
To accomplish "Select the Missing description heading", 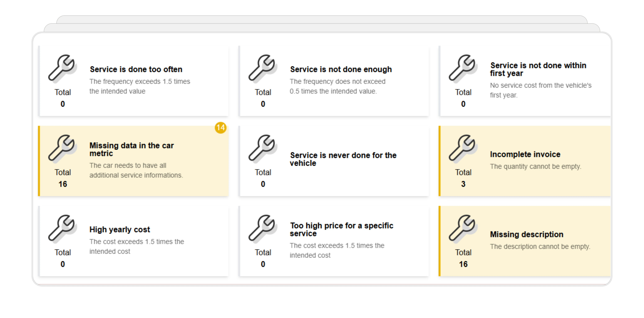I will (x=526, y=234).
